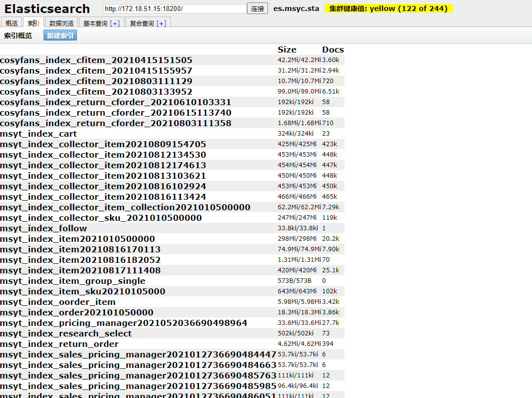
Task: Click the 连接 connect button
Action: coord(257,9)
